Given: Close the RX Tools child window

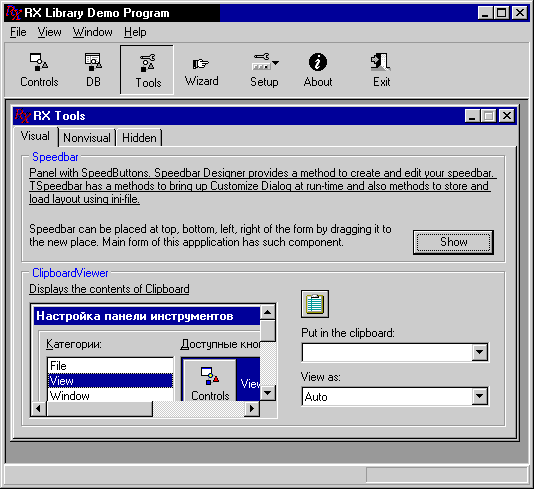Looking at the screenshot, I should [506, 116].
